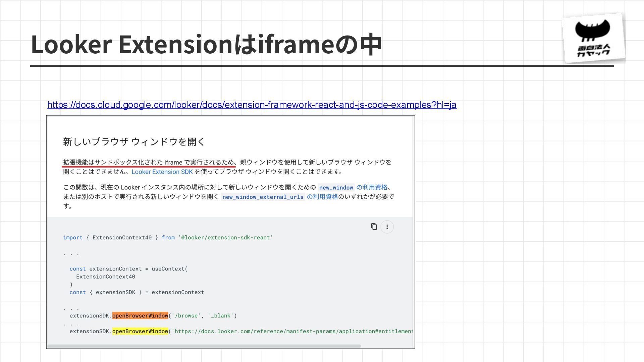Click the new_window_external_urls entitlement link
Viewport: 644px width, 362px height.
tap(280, 197)
